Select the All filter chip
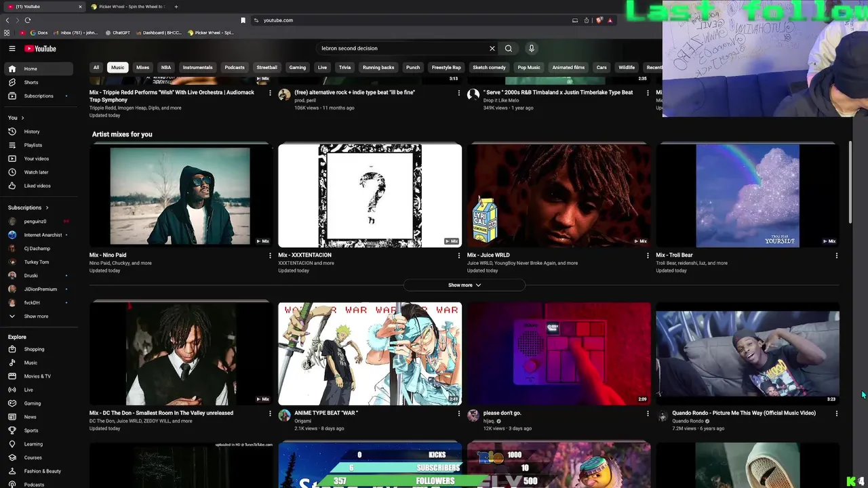The height and width of the screenshot is (488, 868). [96, 68]
